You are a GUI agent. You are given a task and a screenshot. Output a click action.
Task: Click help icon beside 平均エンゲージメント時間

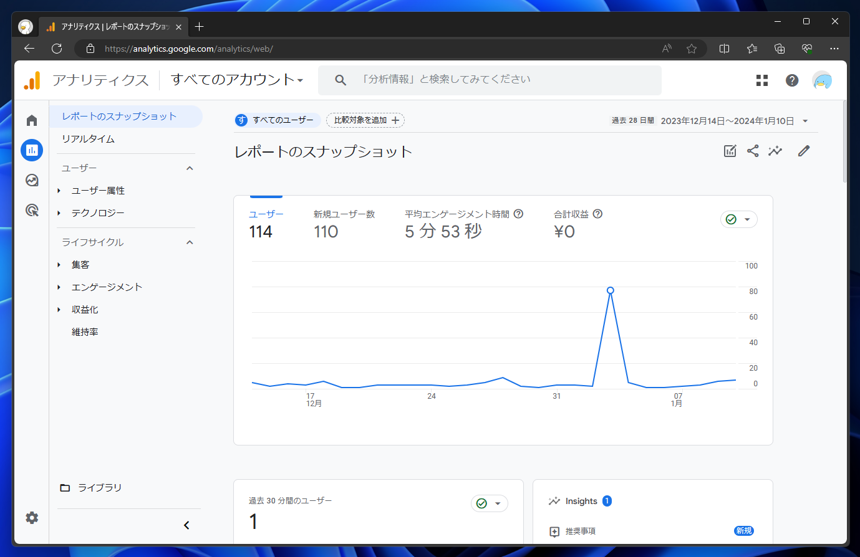point(518,214)
